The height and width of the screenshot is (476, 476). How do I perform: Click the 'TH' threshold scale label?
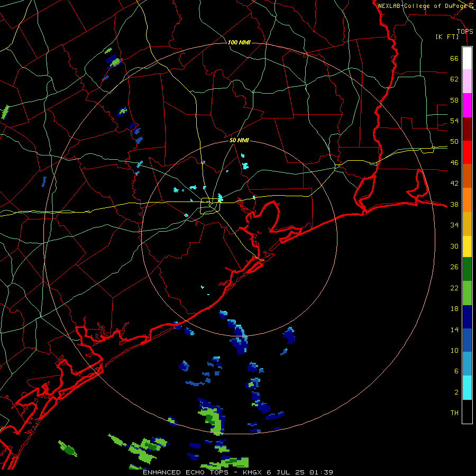point(454,413)
